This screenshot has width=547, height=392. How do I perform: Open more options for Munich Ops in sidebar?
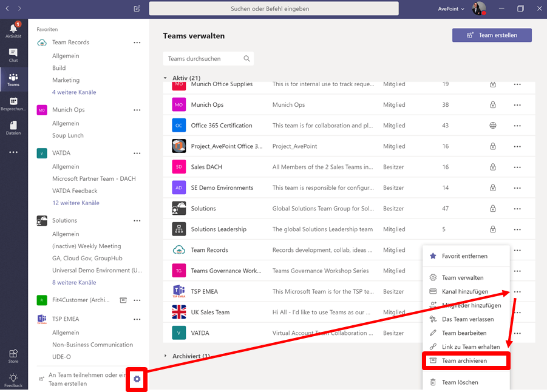click(137, 110)
